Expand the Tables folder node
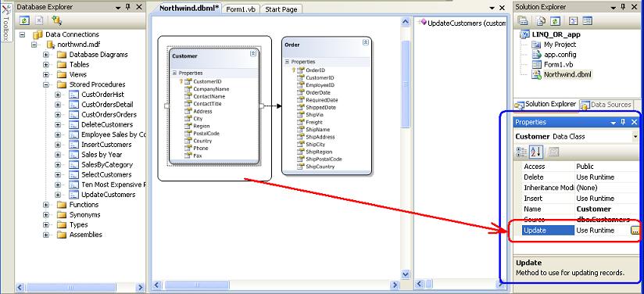 [46, 65]
